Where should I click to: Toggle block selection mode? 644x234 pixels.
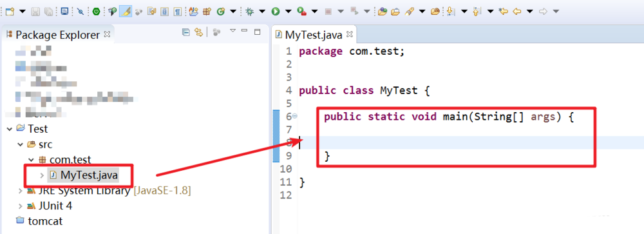click(x=164, y=12)
